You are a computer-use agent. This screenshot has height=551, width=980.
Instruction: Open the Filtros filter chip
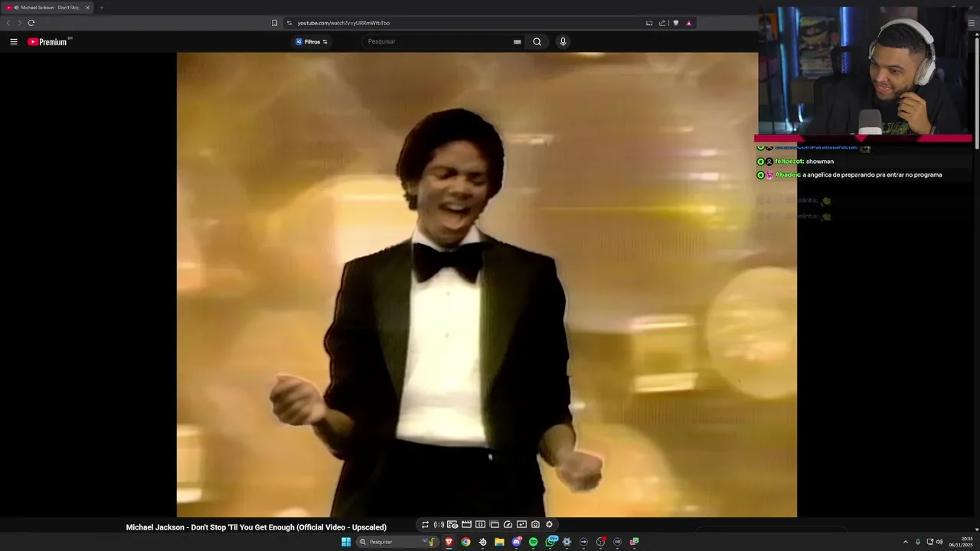pos(312,42)
